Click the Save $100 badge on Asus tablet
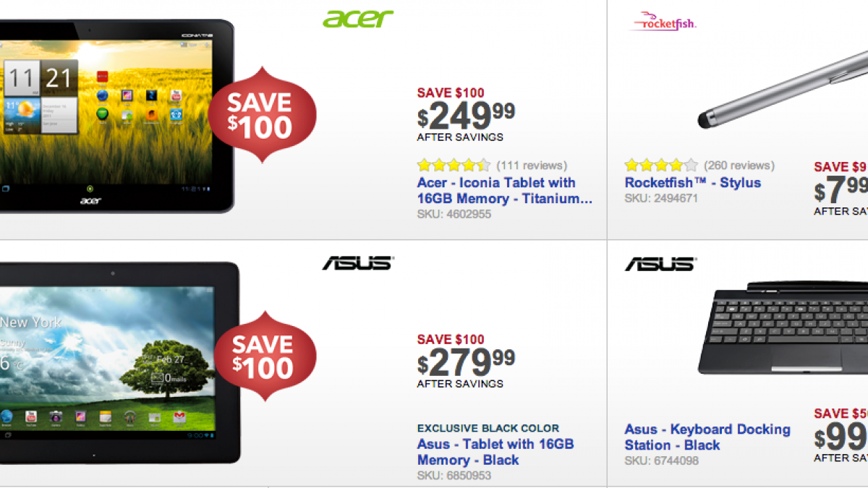 [x=263, y=357]
